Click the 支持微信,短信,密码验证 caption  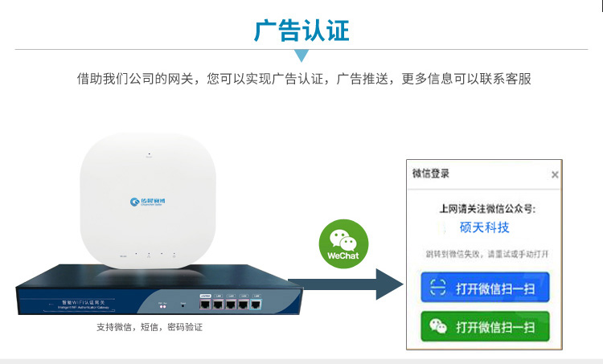pos(150,327)
